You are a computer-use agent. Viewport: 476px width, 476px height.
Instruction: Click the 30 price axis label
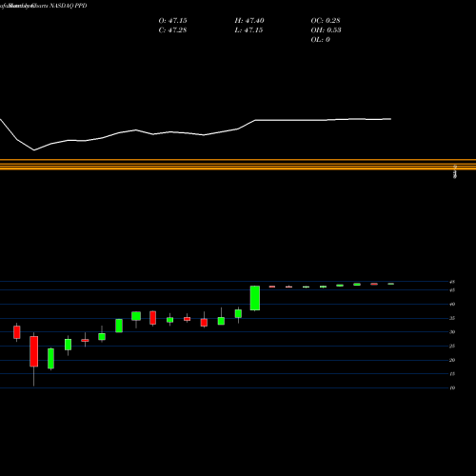click(452, 332)
